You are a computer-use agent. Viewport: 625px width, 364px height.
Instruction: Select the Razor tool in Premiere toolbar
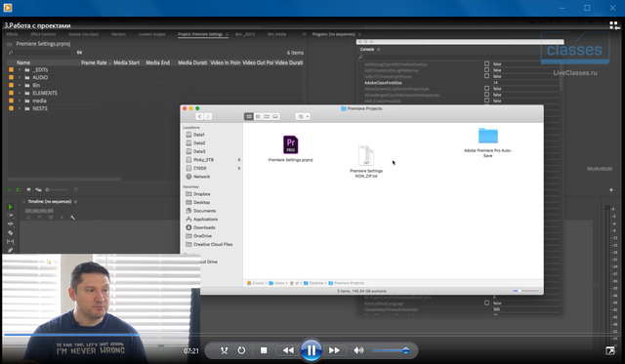11,232
